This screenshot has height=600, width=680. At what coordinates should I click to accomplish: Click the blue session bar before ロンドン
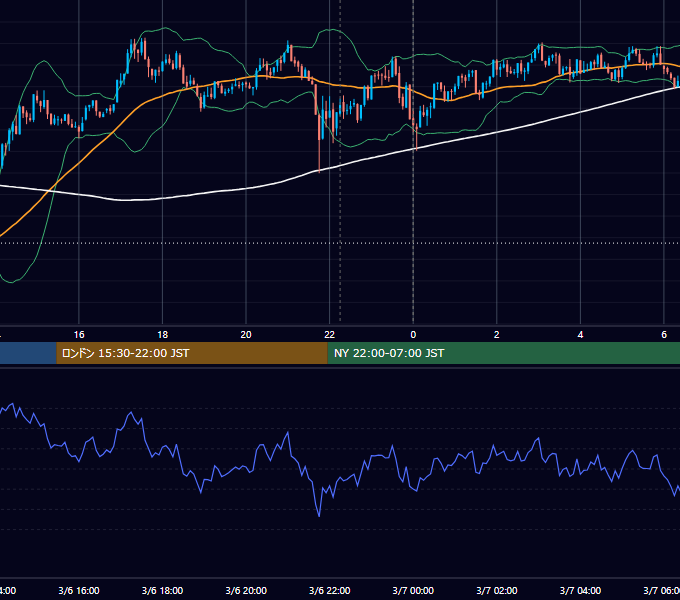point(28,353)
